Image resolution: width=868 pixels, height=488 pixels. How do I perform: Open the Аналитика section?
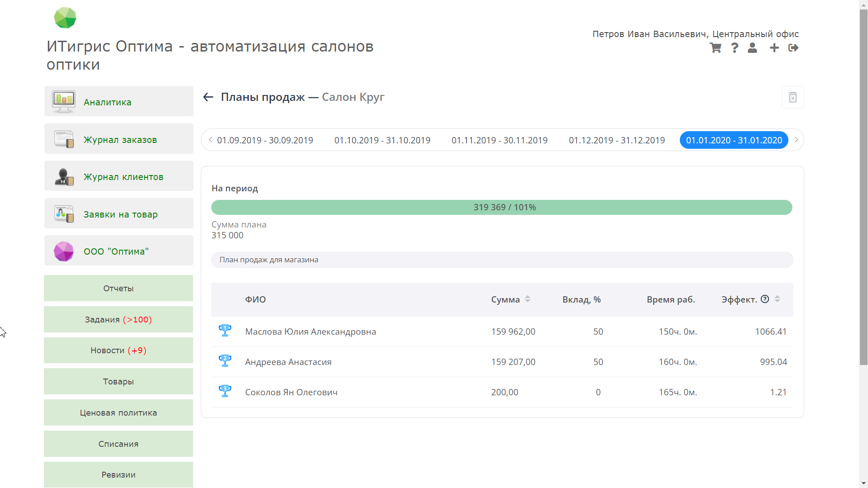(x=119, y=101)
